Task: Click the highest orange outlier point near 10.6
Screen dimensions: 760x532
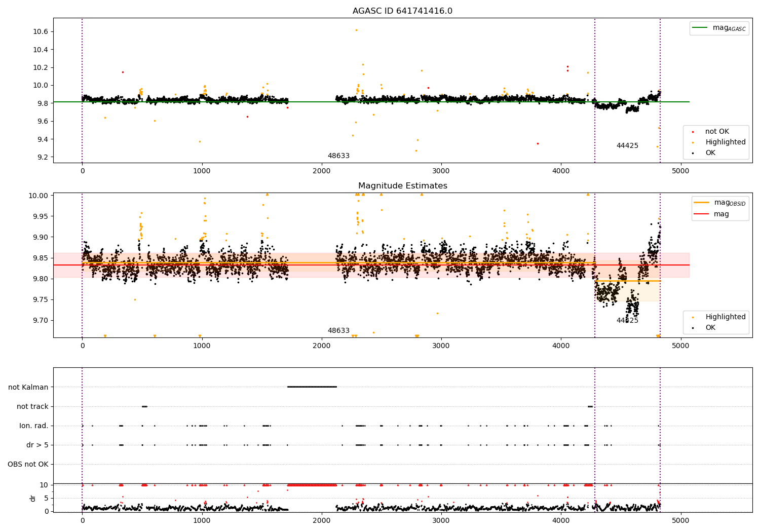Action: (356, 30)
